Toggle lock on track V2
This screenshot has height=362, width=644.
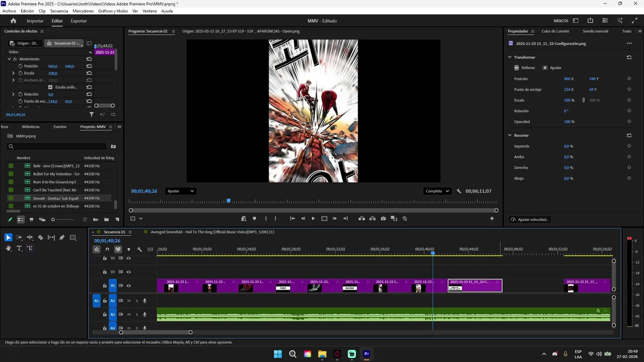click(105, 272)
